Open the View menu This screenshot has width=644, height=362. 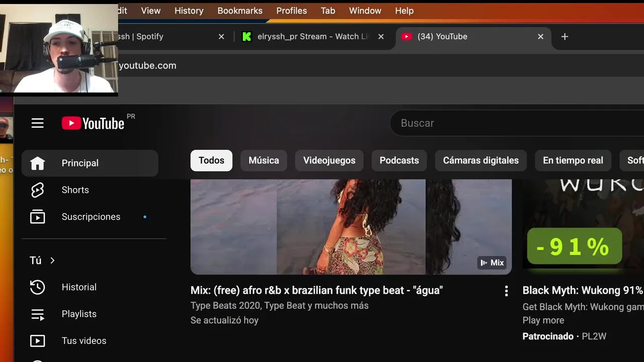click(x=151, y=11)
